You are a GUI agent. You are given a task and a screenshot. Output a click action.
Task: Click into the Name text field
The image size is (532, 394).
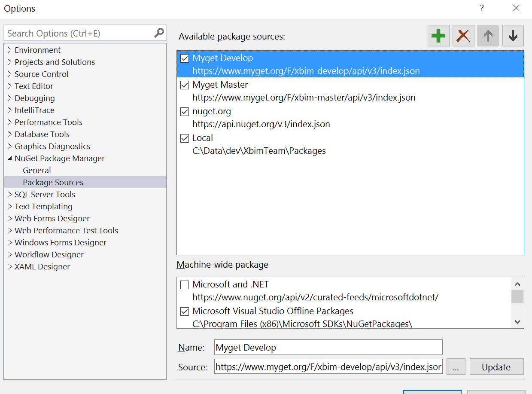click(x=328, y=347)
